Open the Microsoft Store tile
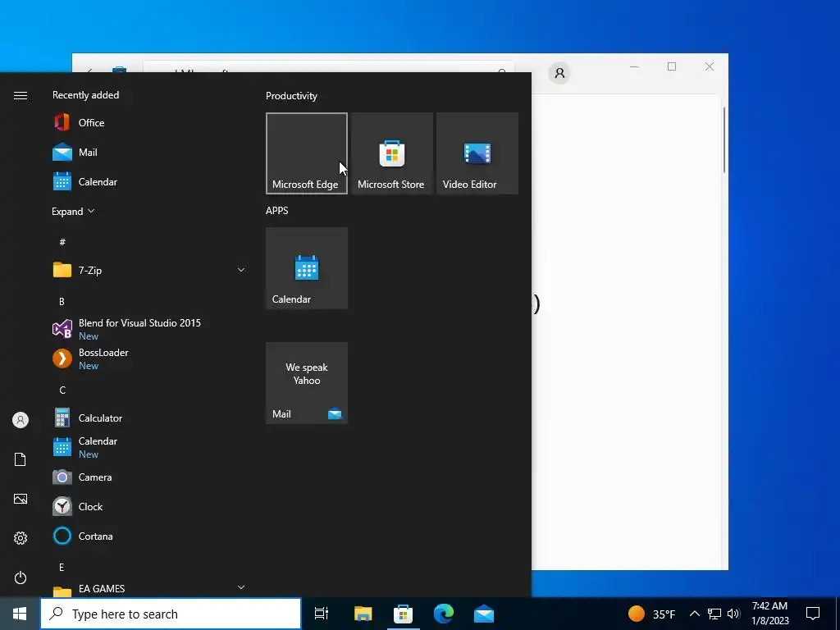 coord(392,153)
